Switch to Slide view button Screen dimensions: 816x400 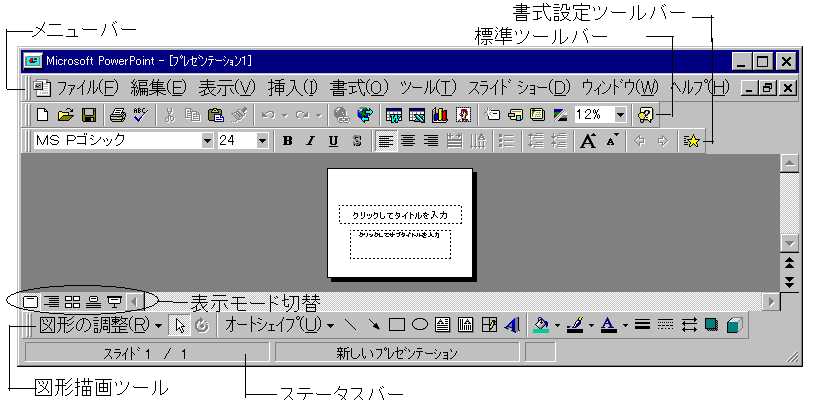point(32,301)
